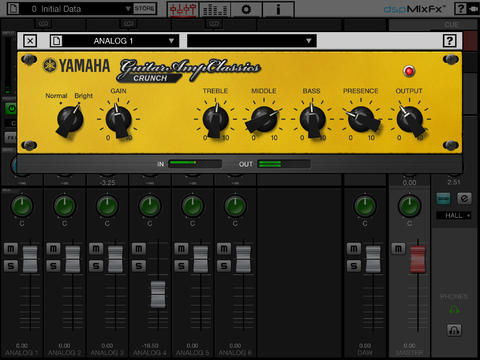
Task: Open the reverb edit 'e' button
Action: [x=464, y=199]
